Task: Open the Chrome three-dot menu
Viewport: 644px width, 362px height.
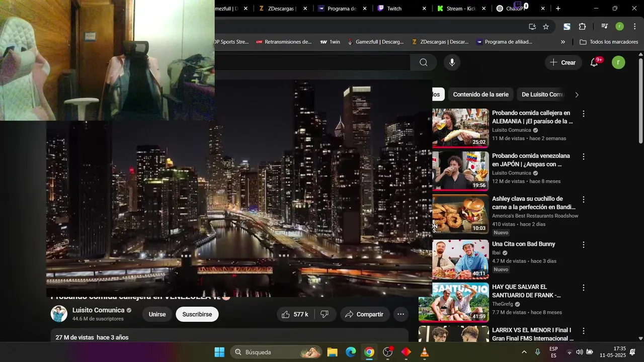Action: tap(634, 27)
